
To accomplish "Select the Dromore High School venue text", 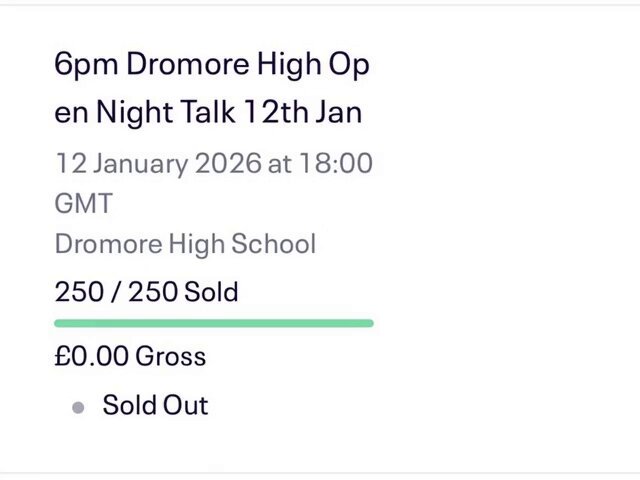I will coord(185,244).
